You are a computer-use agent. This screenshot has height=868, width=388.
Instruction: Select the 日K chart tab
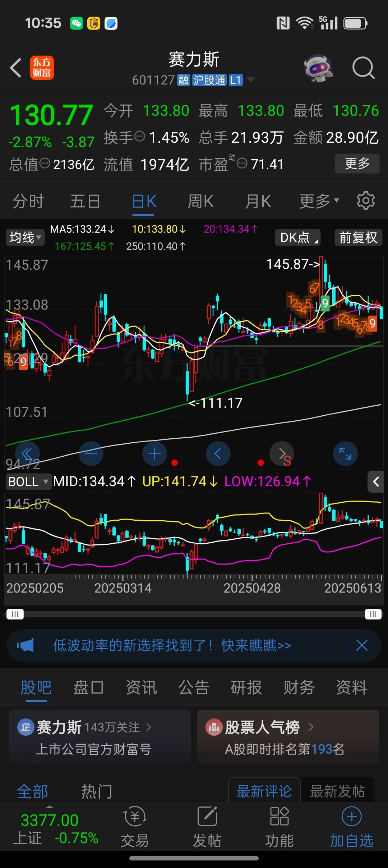(143, 201)
